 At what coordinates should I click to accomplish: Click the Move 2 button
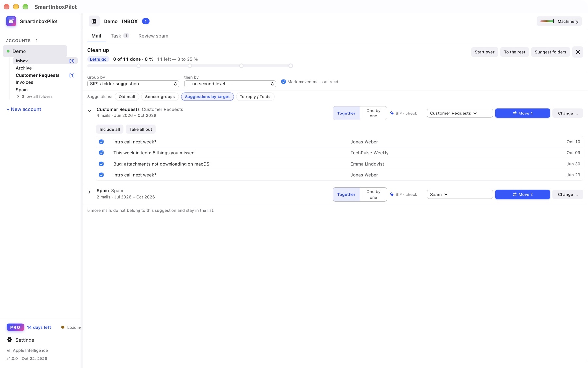coord(522,194)
